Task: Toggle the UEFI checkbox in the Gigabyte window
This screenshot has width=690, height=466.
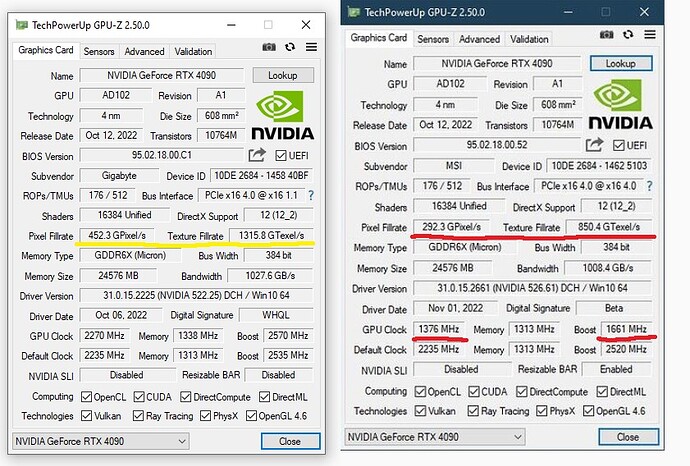Action: pyautogui.click(x=280, y=155)
